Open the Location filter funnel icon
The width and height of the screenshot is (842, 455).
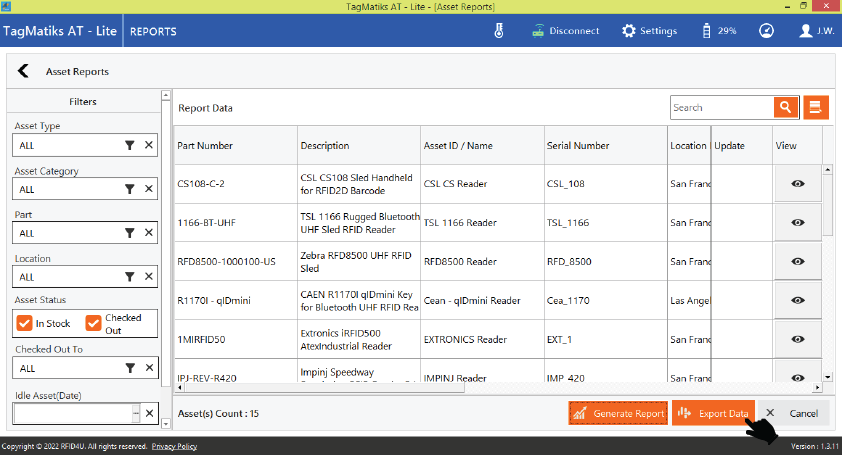point(129,277)
